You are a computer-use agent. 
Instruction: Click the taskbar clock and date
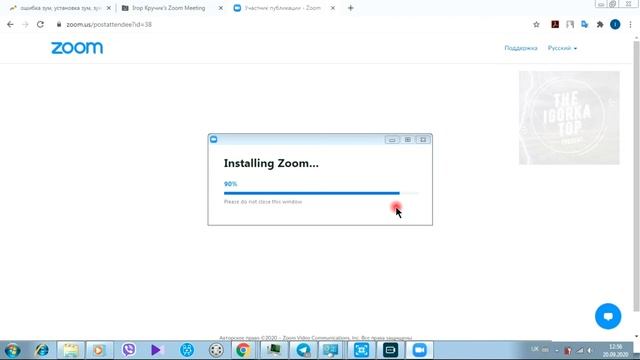pyautogui.click(x=616, y=351)
